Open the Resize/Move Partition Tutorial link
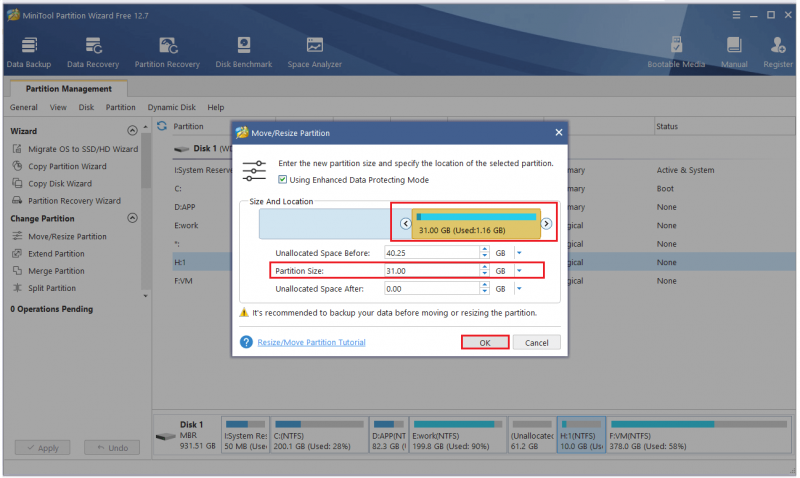This screenshot has width=800, height=478. (x=311, y=342)
